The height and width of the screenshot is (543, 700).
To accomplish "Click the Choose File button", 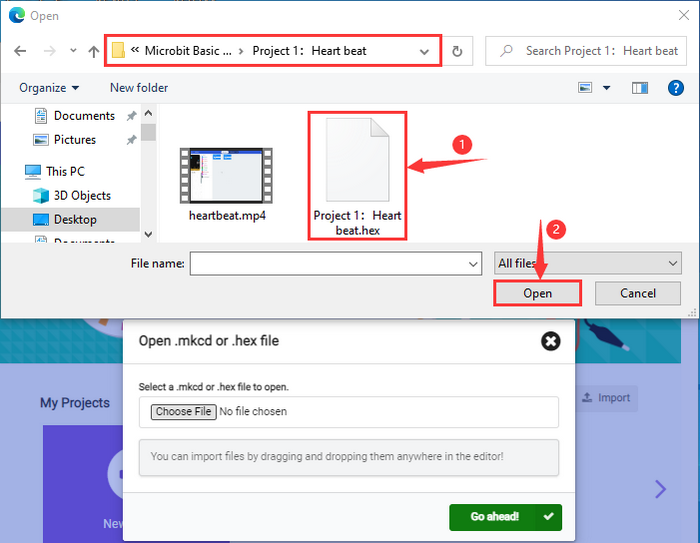I will [183, 412].
